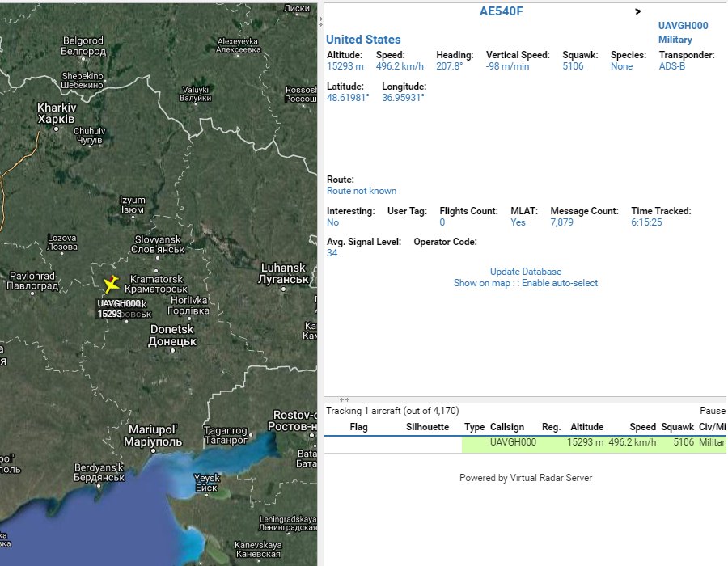This screenshot has height=566, width=728.
Task: Pause the aircraft list updates
Action: pos(713,411)
